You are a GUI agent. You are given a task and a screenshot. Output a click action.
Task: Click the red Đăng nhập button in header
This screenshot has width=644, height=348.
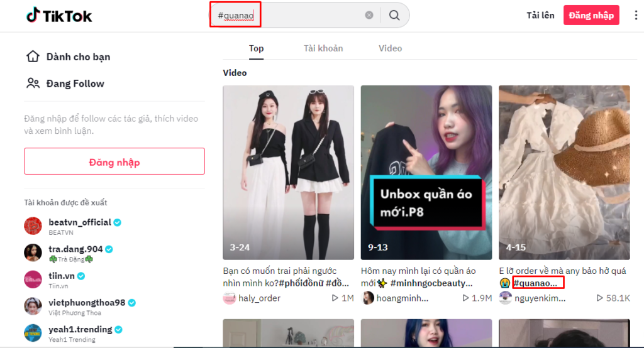(591, 15)
